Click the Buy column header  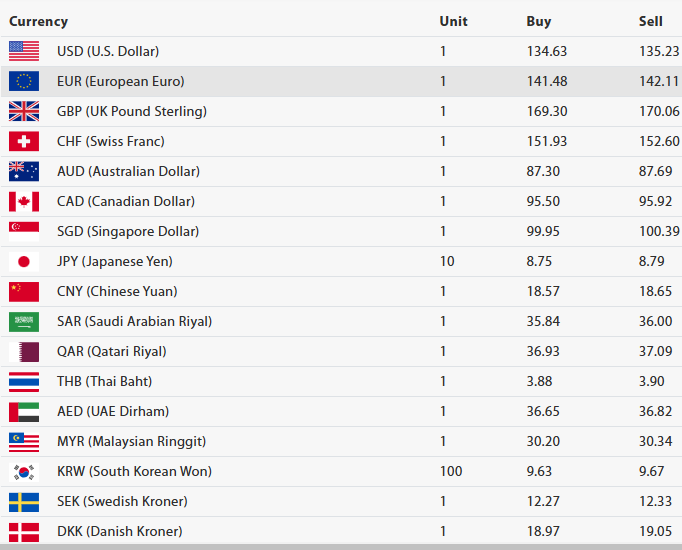tap(538, 21)
